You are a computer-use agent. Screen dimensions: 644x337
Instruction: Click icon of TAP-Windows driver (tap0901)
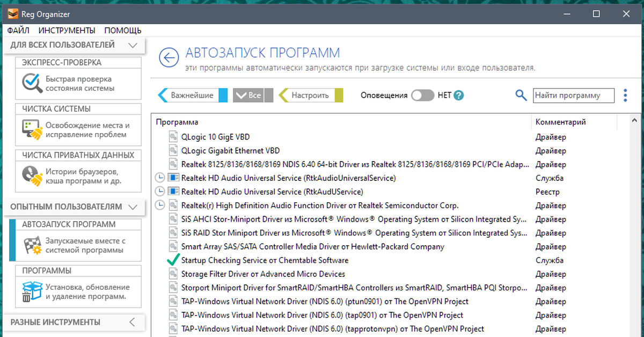(x=173, y=315)
